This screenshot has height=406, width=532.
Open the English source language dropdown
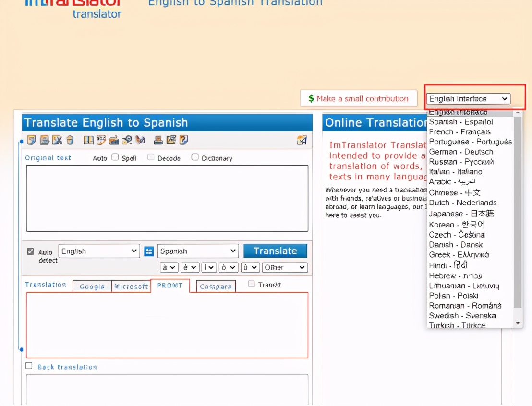(x=99, y=251)
